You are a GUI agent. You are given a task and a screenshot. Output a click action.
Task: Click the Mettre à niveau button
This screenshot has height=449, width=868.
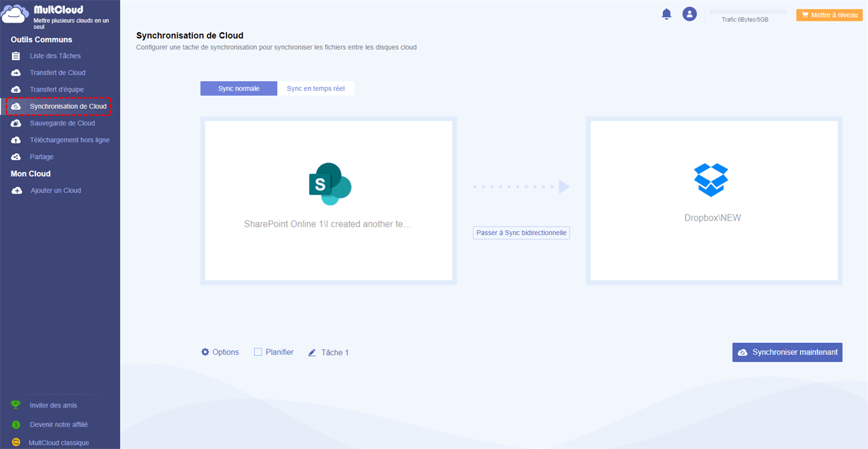(x=829, y=15)
